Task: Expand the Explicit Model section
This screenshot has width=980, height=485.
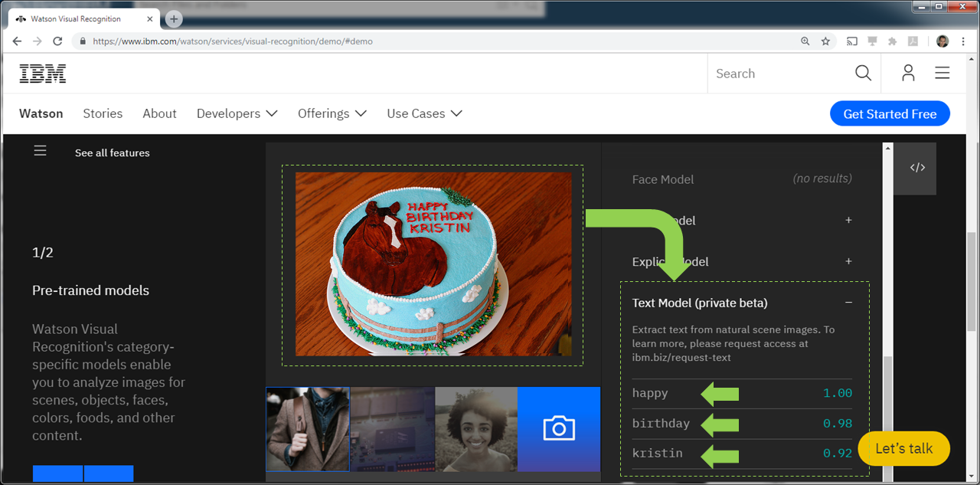Action: (x=848, y=261)
